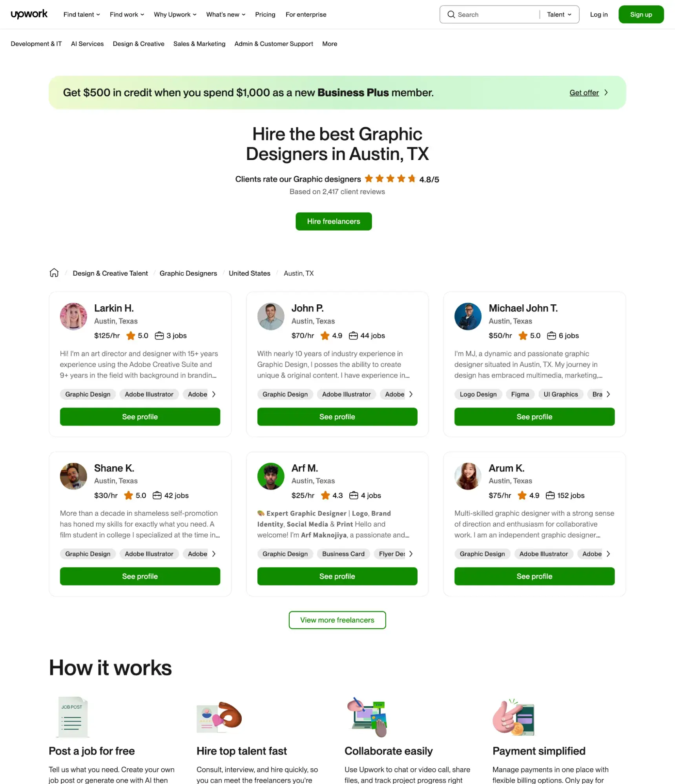Click Larkin H.'s profile photo

pyautogui.click(x=73, y=317)
